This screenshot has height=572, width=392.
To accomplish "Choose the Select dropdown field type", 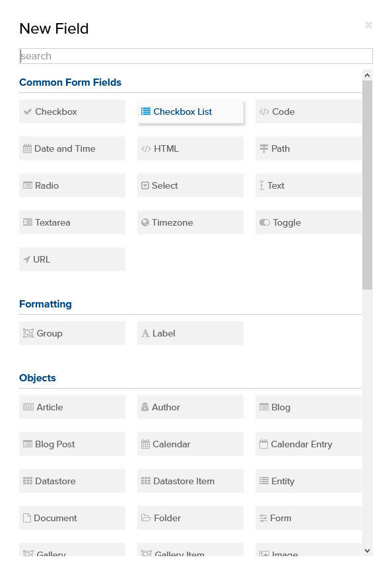I will point(190,185).
